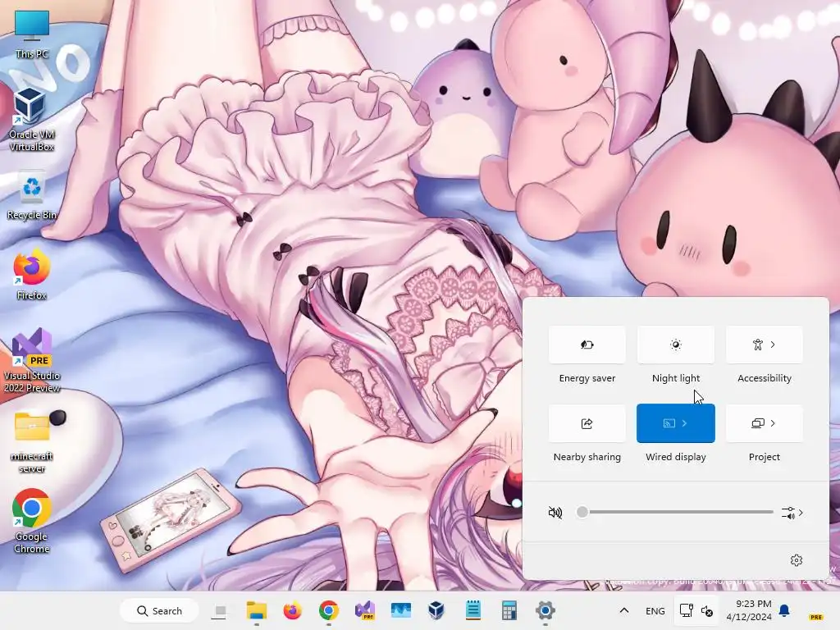This screenshot has height=630, width=840.
Task: Open Task View from the taskbar
Action: point(220,610)
